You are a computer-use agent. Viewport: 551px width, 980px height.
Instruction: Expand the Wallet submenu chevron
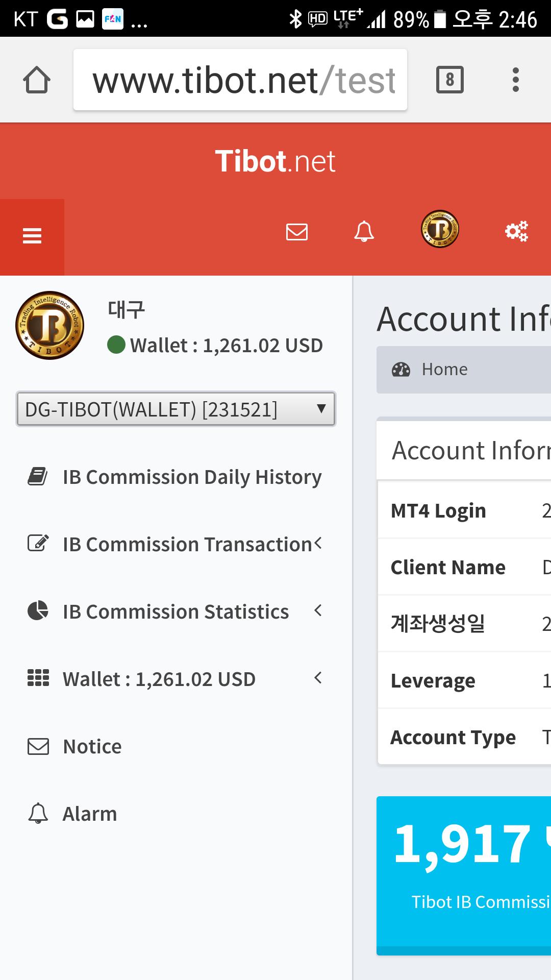pos(318,678)
